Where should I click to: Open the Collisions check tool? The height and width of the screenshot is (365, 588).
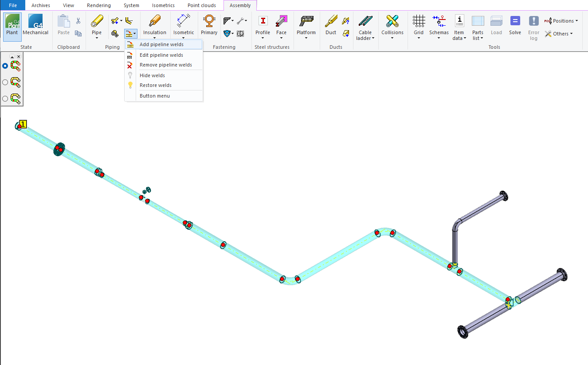(392, 21)
